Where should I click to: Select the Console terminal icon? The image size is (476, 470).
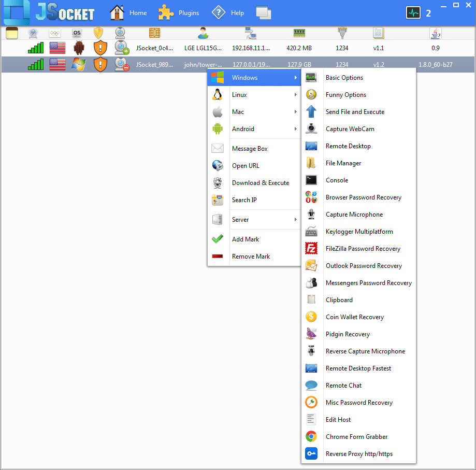(311, 180)
